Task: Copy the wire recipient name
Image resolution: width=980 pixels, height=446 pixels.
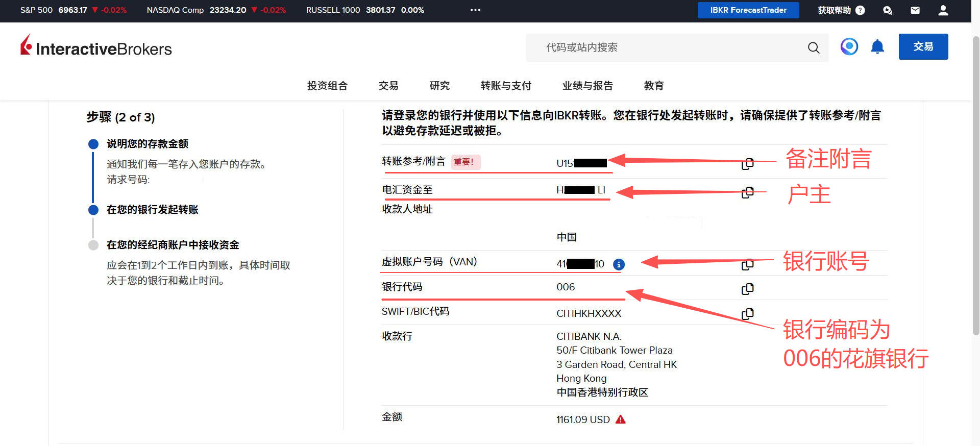Action: pyautogui.click(x=747, y=192)
